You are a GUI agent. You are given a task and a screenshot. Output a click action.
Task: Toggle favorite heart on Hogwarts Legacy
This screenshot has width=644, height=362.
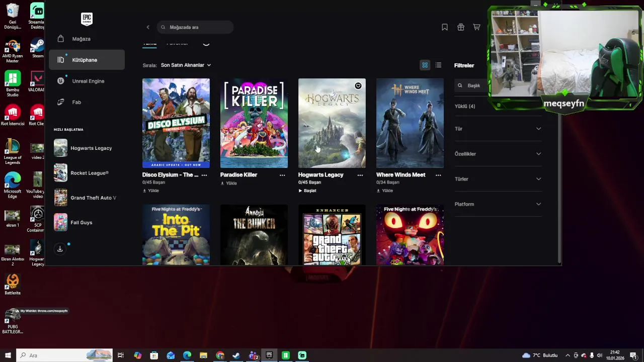coord(358,85)
